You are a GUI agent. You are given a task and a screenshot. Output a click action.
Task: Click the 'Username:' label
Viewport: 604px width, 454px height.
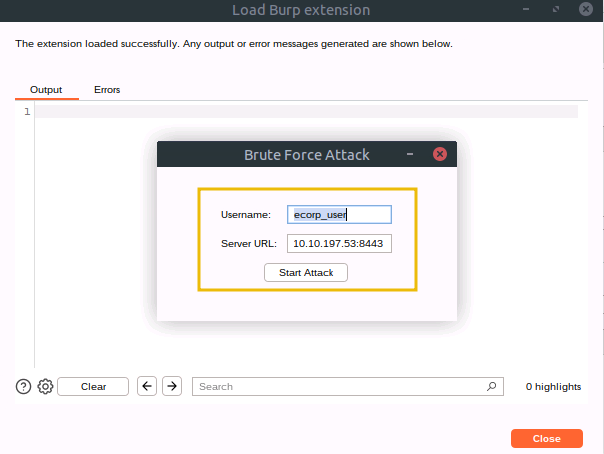246,215
